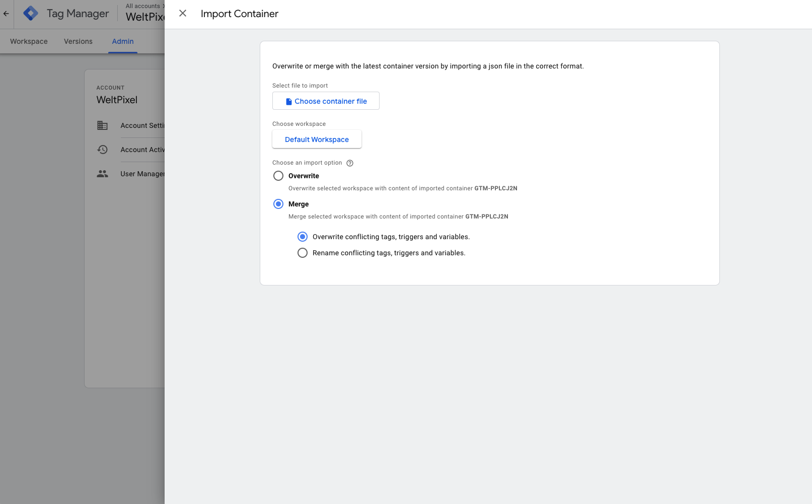Switch to the Admin tab

tap(123, 41)
